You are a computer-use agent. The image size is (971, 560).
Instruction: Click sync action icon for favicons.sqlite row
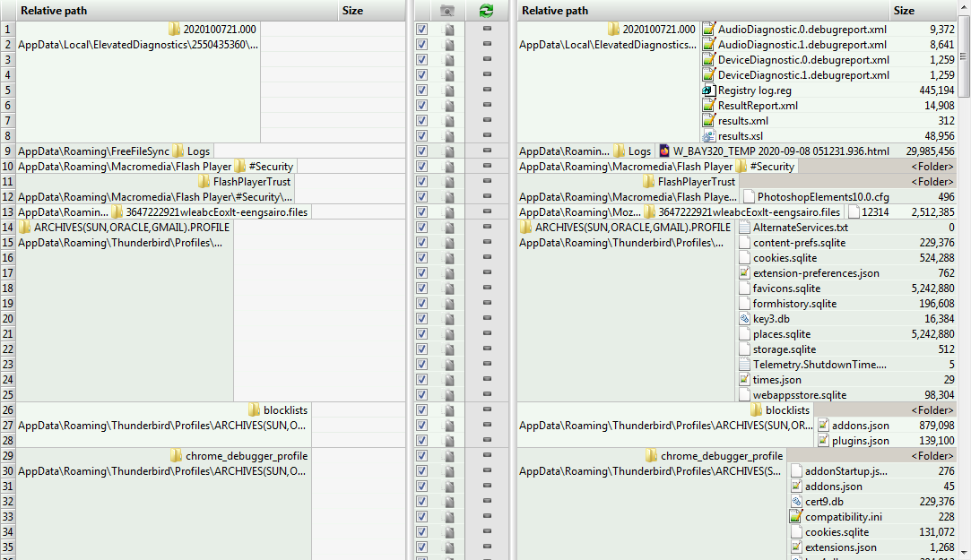pos(487,288)
